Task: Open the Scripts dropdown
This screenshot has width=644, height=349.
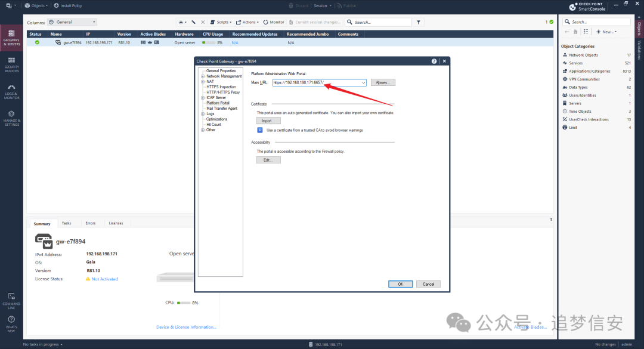Action: (x=221, y=22)
